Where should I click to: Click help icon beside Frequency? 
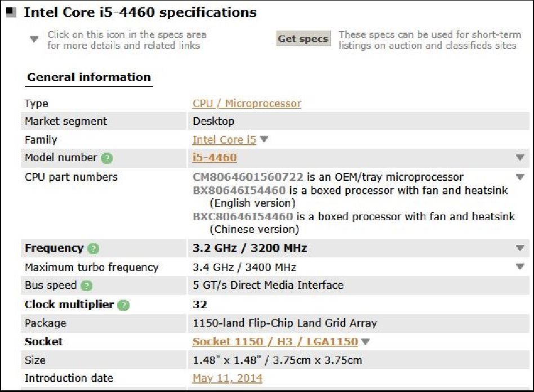tap(94, 248)
